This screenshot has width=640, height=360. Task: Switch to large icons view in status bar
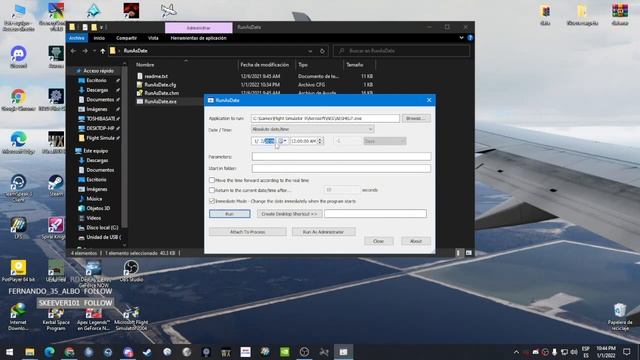tap(469, 253)
